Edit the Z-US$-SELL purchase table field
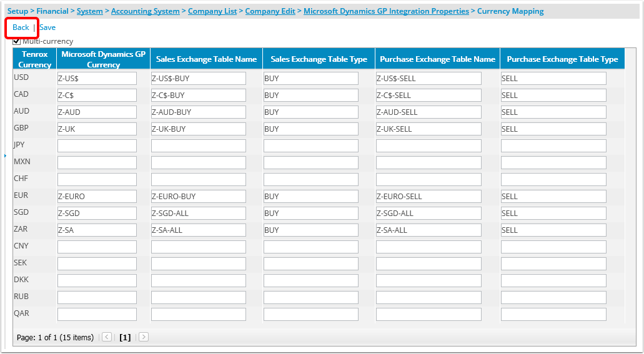The height and width of the screenshot is (354, 644). pyautogui.click(x=429, y=79)
